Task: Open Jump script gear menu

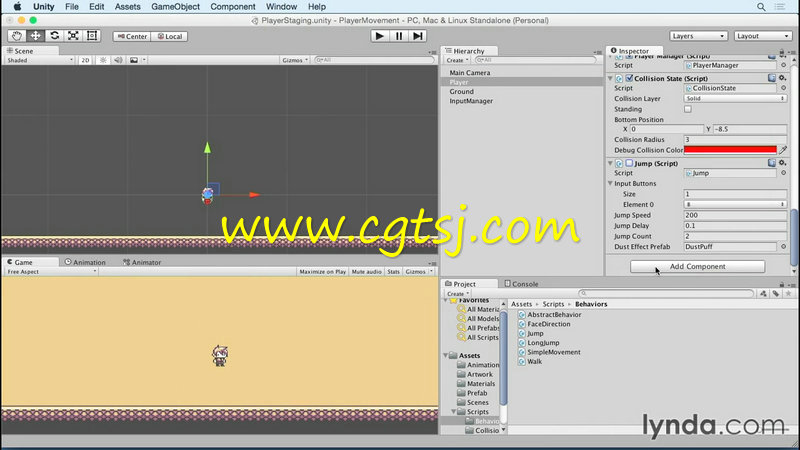Action: coord(783,163)
